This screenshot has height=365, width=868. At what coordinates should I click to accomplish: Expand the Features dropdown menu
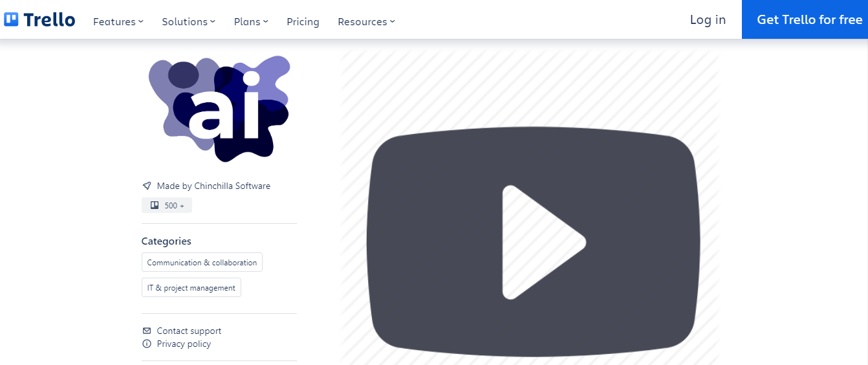pos(118,21)
